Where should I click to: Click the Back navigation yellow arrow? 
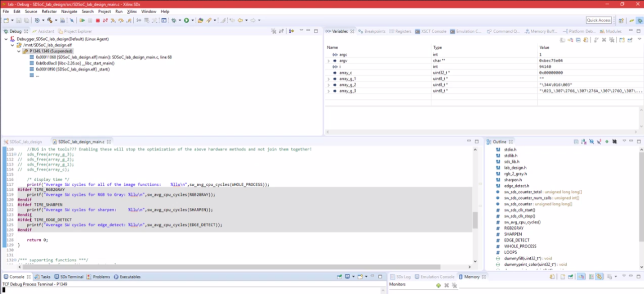point(240,20)
